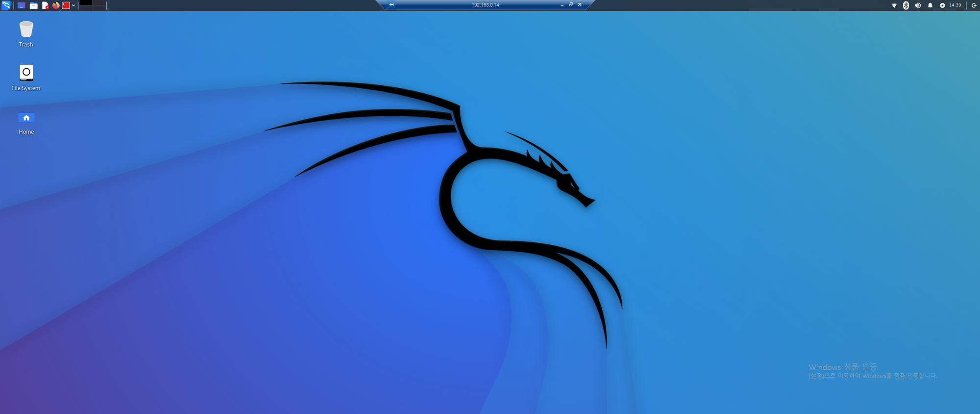Open the Home folder desktop icon
The image size is (980, 414).
click(x=26, y=123)
